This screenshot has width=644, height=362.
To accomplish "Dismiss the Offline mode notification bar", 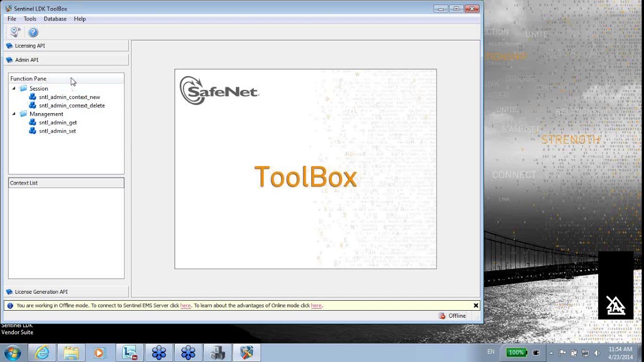I will click(x=475, y=306).
